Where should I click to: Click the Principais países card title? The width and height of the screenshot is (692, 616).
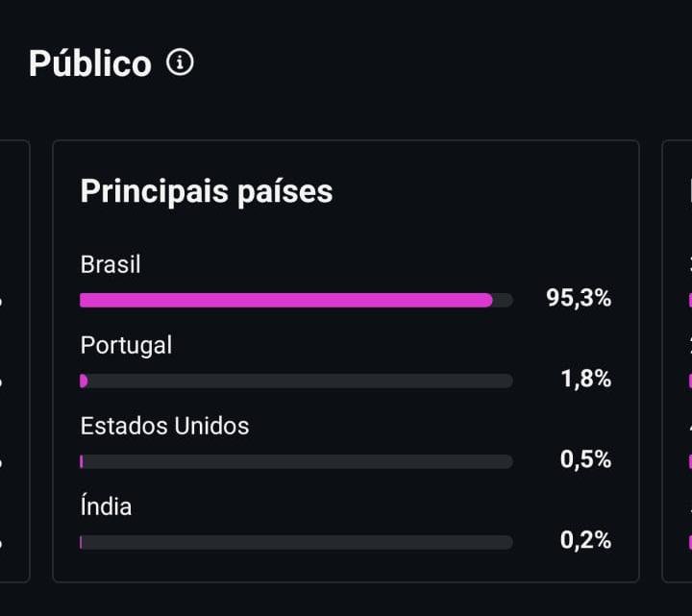206,191
